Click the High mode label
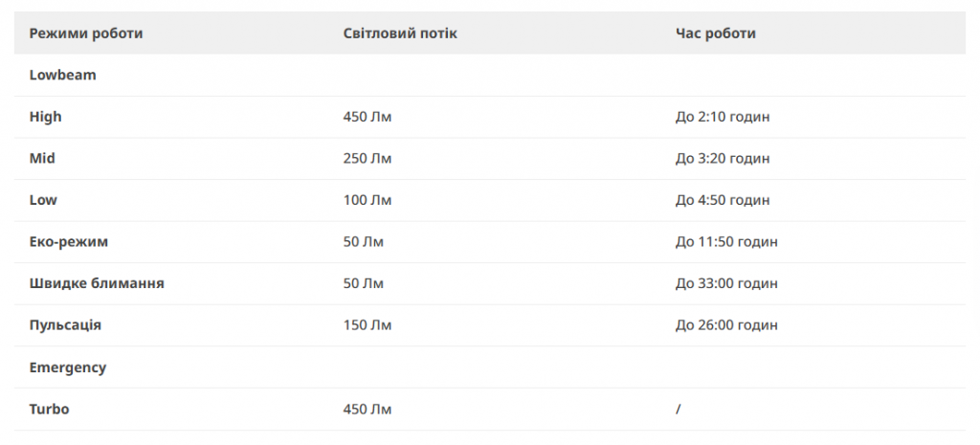This screenshot has width=980, height=445. pyautogui.click(x=46, y=117)
